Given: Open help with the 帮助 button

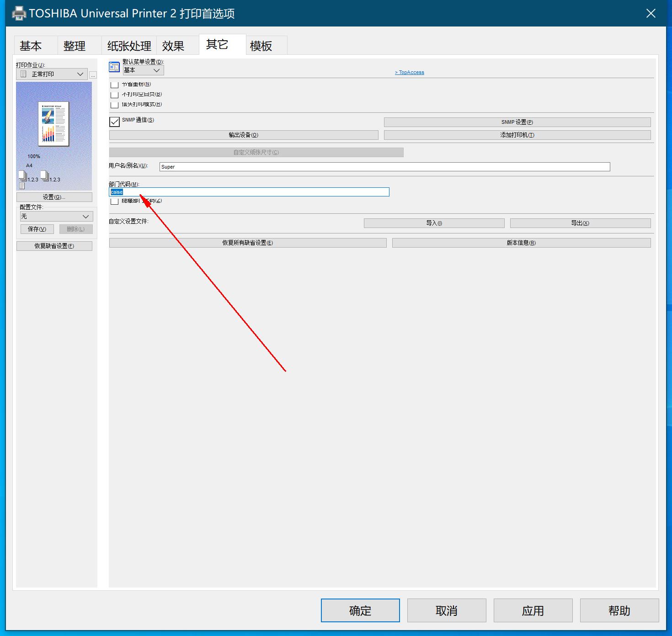Looking at the screenshot, I should pos(619,610).
